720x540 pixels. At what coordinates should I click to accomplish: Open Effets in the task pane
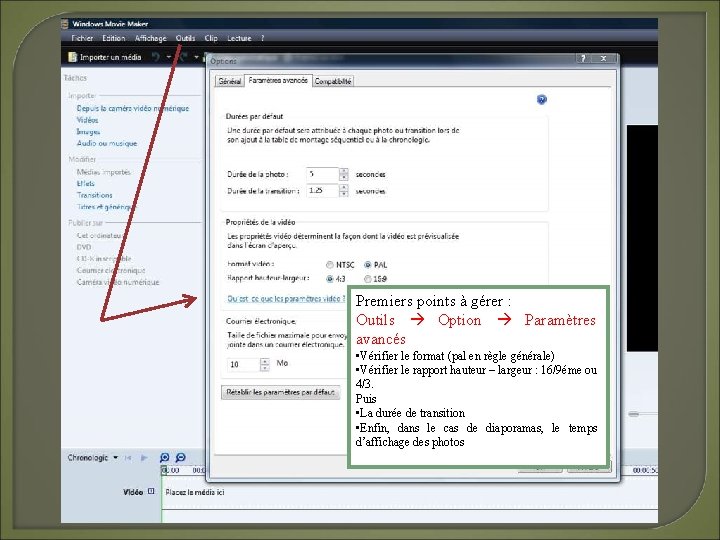85,184
